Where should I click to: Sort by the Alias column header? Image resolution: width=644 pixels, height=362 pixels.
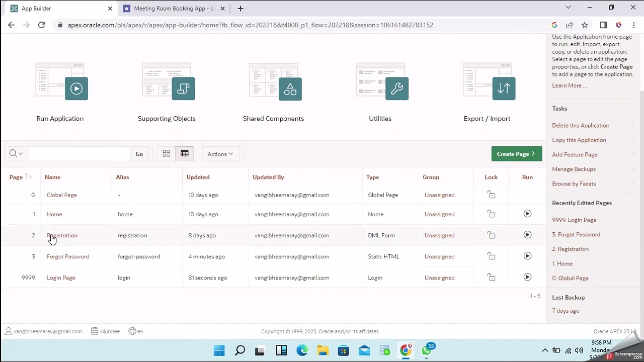122,177
